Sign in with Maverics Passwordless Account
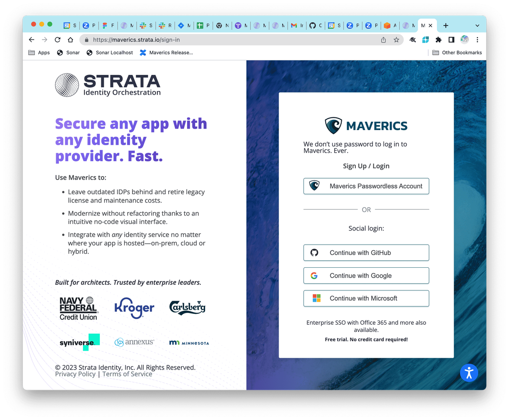509x420 pixels. coord(366,186)
